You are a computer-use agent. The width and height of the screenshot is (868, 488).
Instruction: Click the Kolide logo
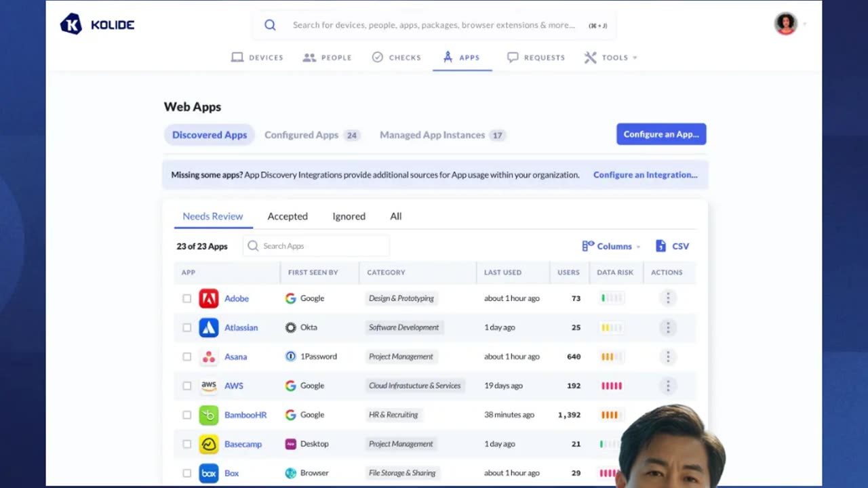pos(97,25)
